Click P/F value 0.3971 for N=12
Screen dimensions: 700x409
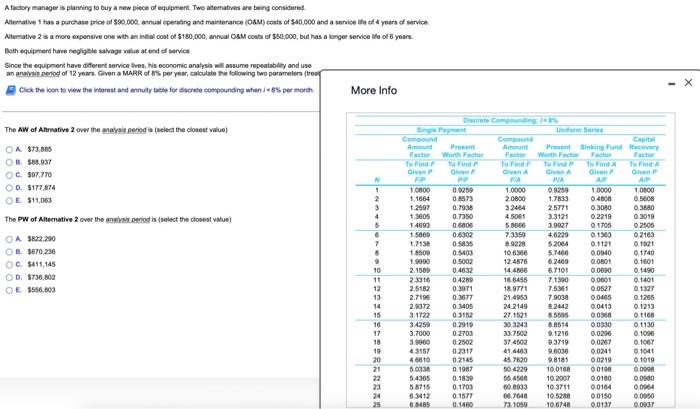pos(462,289)
